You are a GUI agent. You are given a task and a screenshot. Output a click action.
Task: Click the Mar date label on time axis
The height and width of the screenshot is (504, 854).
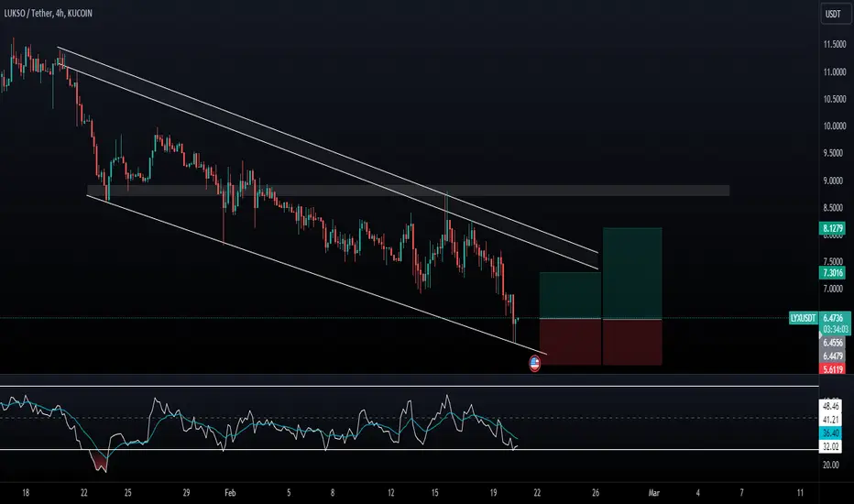coord(653,493)
